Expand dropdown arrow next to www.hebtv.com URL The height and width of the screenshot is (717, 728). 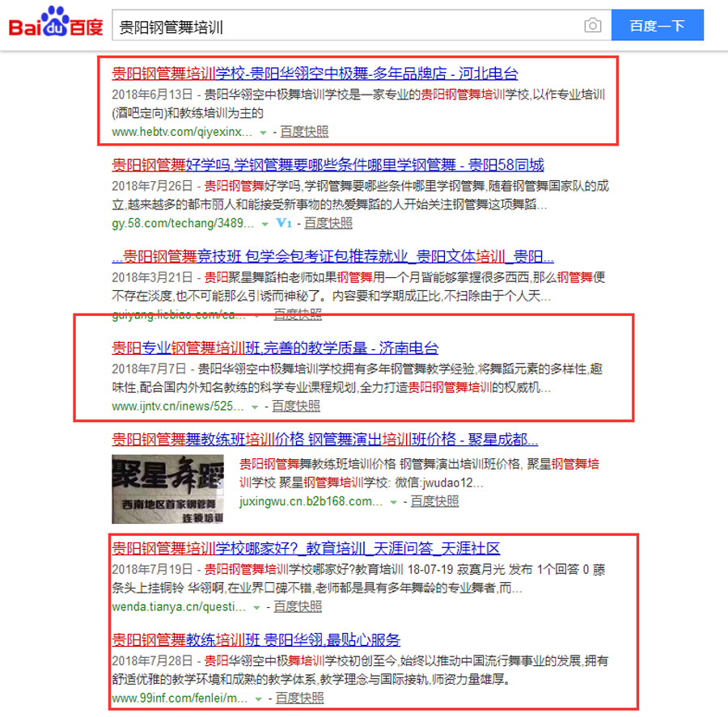click(263, 133)
